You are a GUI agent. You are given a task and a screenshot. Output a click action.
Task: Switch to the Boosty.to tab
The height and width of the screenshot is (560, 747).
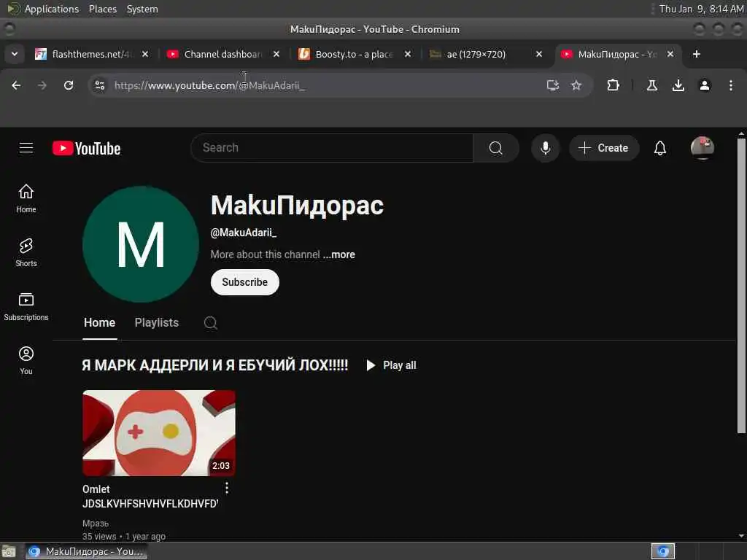(354, 54)
